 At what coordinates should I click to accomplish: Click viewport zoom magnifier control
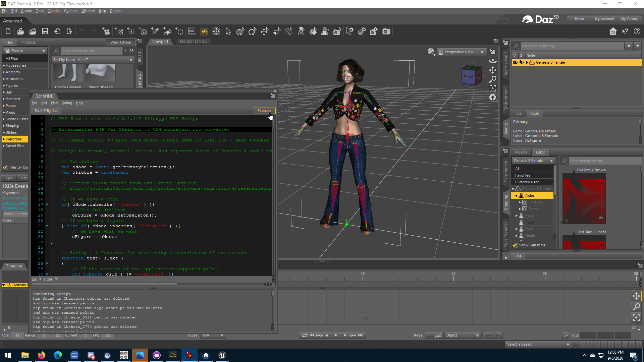pyautogui.click(x=493, y=79)
